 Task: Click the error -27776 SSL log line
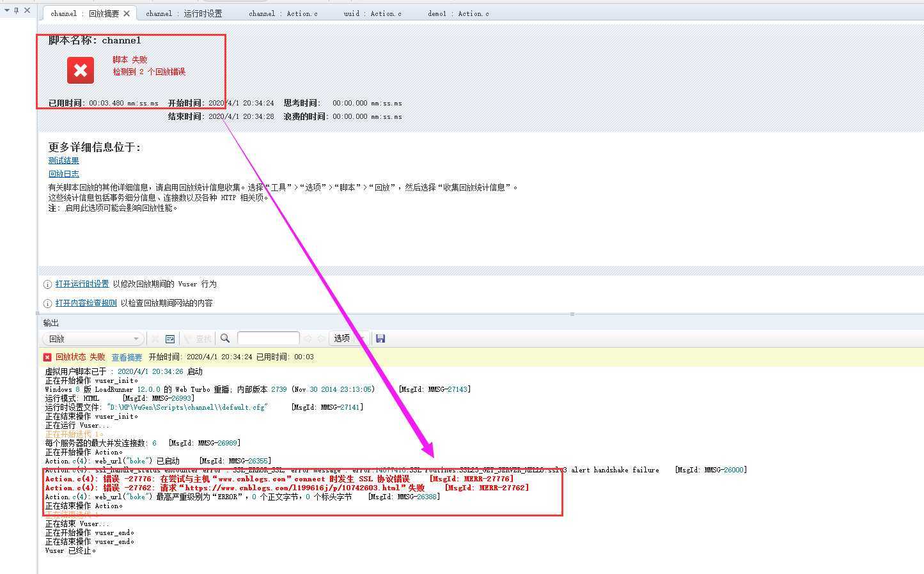coord(279,479)
